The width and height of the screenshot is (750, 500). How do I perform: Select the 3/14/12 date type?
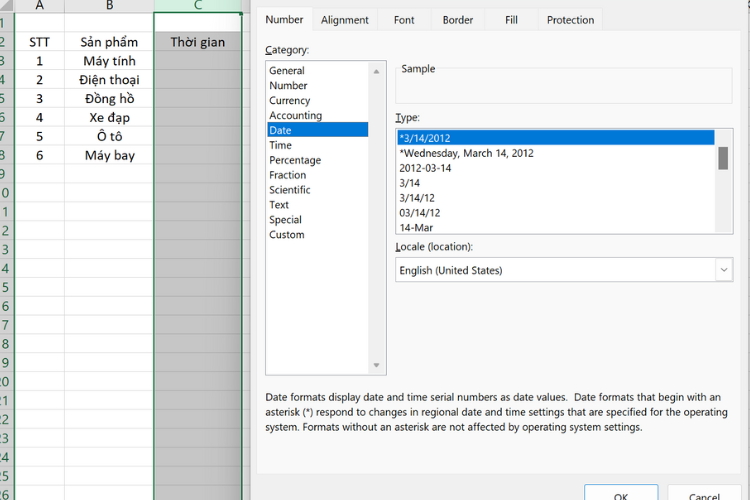coord(556,198)
